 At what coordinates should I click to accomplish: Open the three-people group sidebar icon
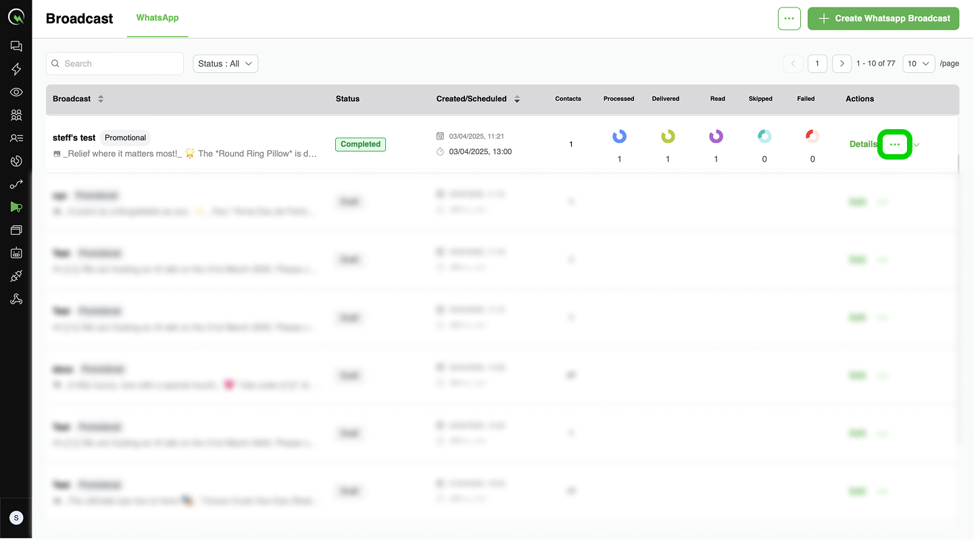[x=16, y=115]
